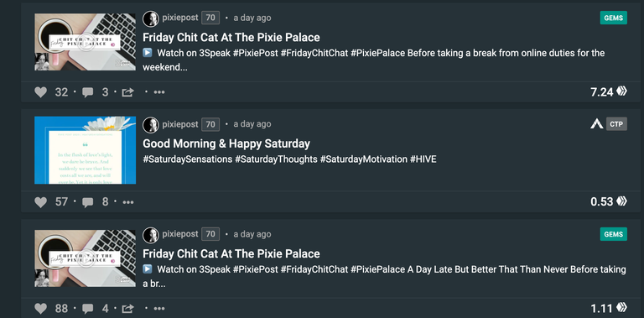Reblog the last Friday Chit Cat post
This screenshot has height=318, width=644.
[x=127, y=309]
